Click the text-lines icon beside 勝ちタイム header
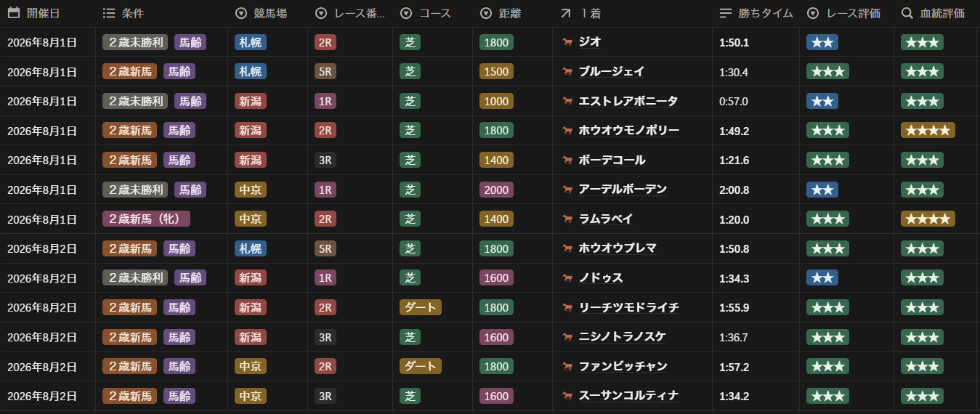The image size is (980, 414). point(725,13)
